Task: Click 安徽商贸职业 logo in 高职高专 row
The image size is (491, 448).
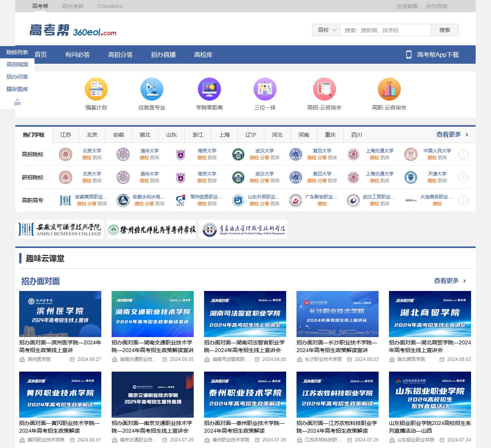Action: (66, 200)
